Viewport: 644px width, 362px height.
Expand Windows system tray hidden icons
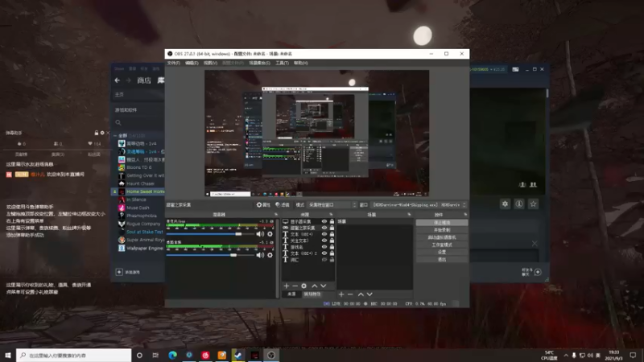coord(566,355)
